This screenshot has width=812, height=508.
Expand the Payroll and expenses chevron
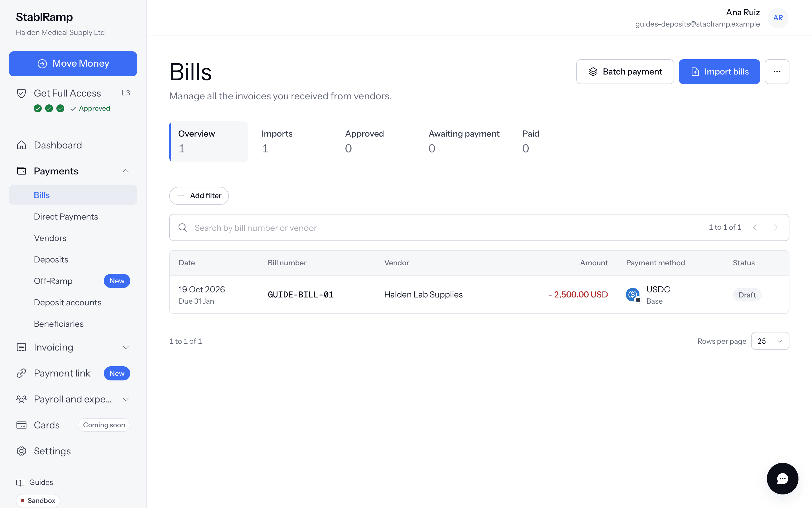tap(126, 399)
